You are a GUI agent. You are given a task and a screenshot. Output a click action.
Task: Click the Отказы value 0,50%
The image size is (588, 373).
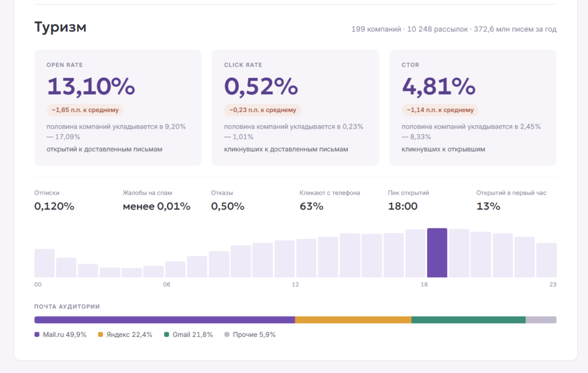pos(227,206)
